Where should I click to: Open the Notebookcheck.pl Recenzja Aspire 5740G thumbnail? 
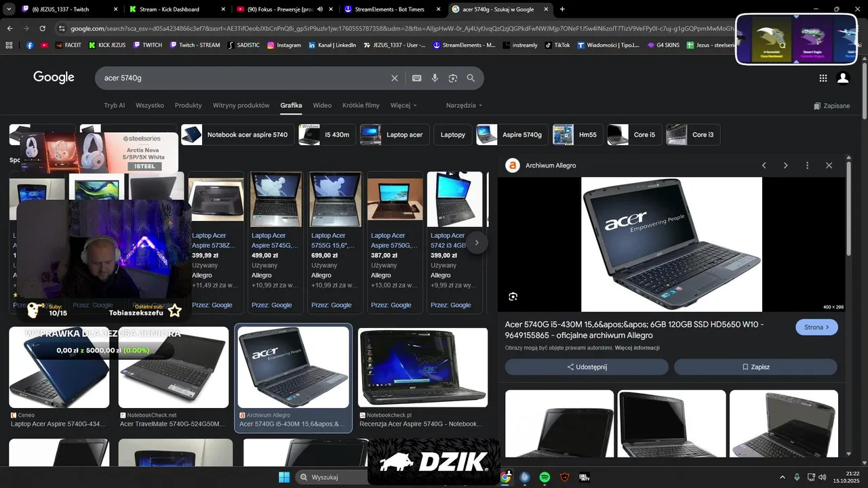click(x=423, y=367)
